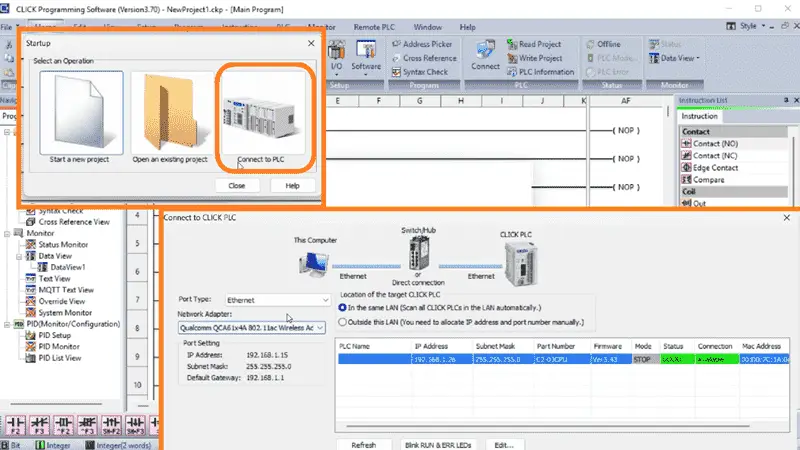Click Read Project in the ribbon
Image resolution: width=800 pixels, height=450 pixels.
pos(534,44)
